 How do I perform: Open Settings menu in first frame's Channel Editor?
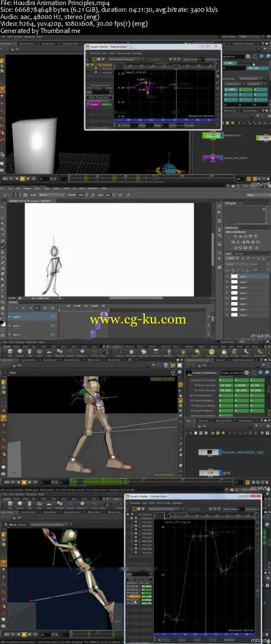click(x=137, y=53)
